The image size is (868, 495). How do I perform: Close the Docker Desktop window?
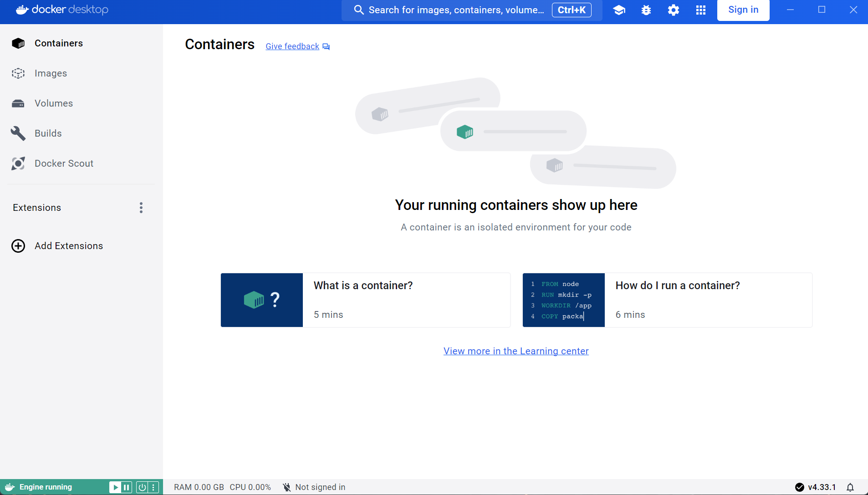click(853, 10)
